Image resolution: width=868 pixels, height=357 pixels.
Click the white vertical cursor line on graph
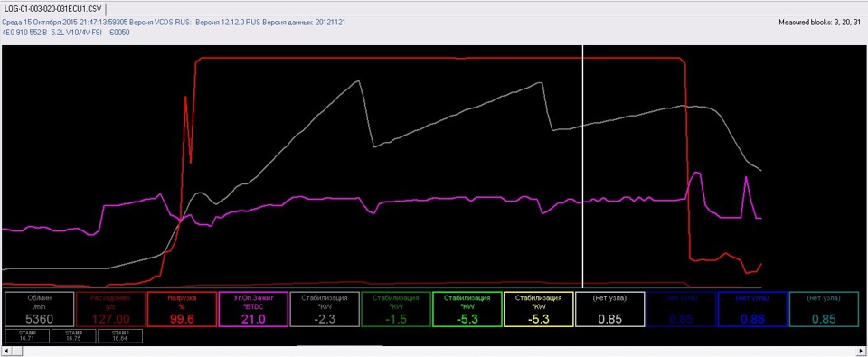point(583,166)
